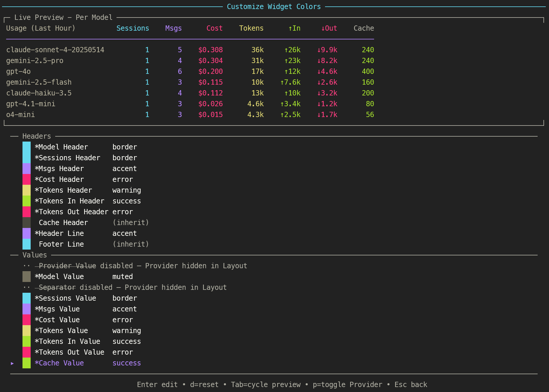Select the *Tokens Out Value label
Image resolution: width=549 pixels, height=392 pixels.
pos(70,352)
